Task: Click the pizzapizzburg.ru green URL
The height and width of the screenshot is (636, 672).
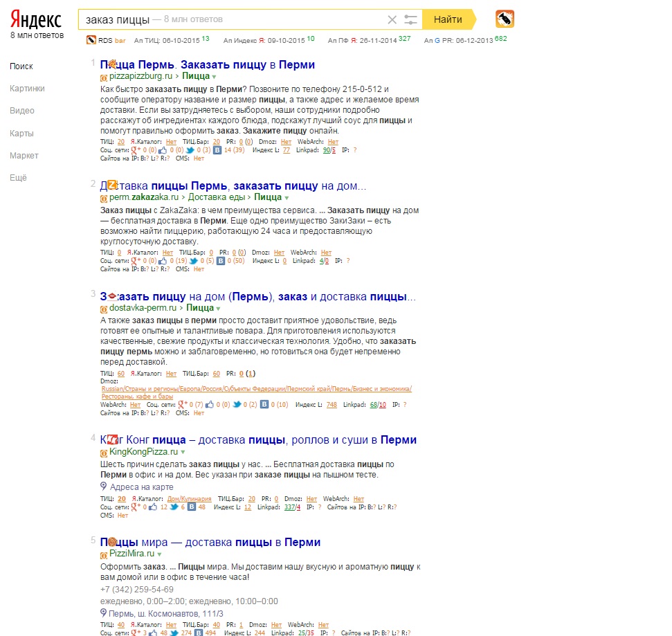Action: point(140,76)
